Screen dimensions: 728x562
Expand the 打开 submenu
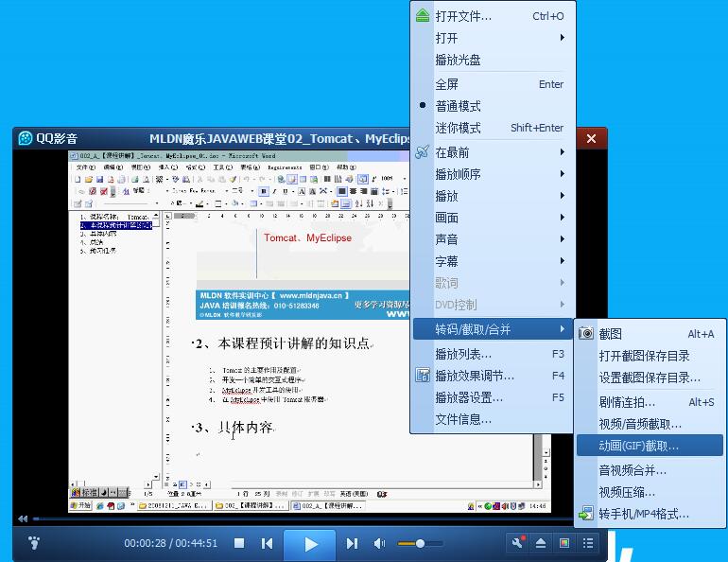(x=494, y=38)
